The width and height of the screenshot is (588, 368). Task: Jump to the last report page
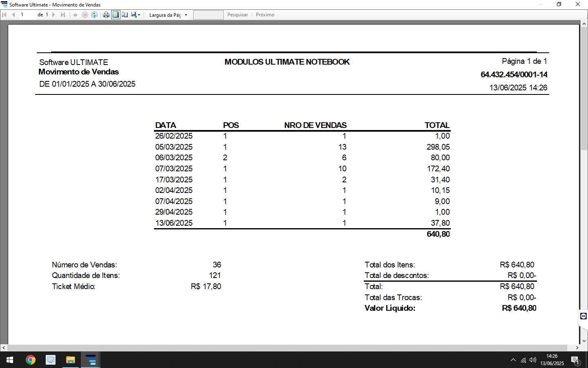tap(62, 15)
